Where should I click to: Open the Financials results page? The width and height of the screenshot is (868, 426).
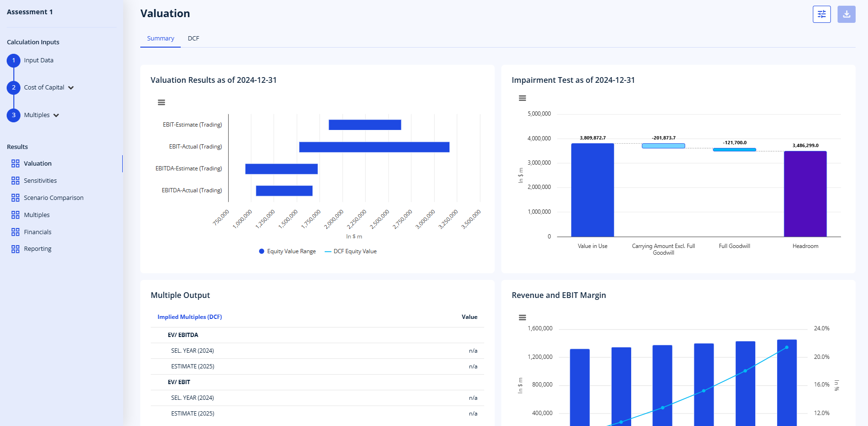click(x=38, y=232)
